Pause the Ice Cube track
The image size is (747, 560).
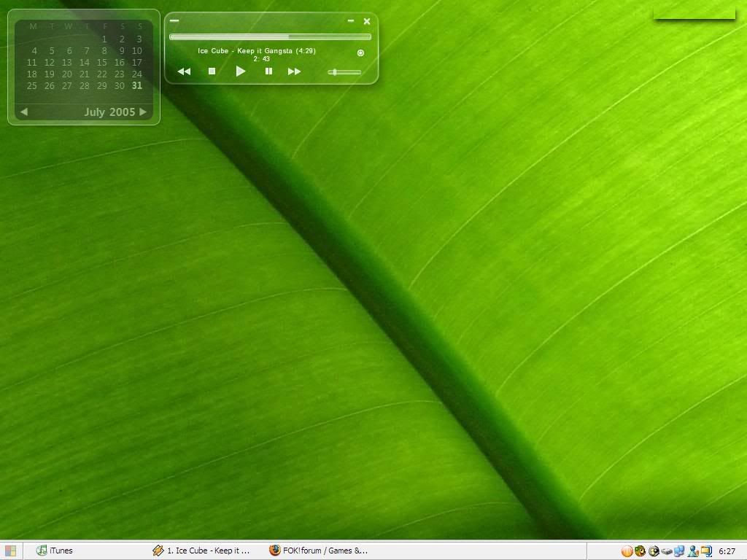coord(268,71)
